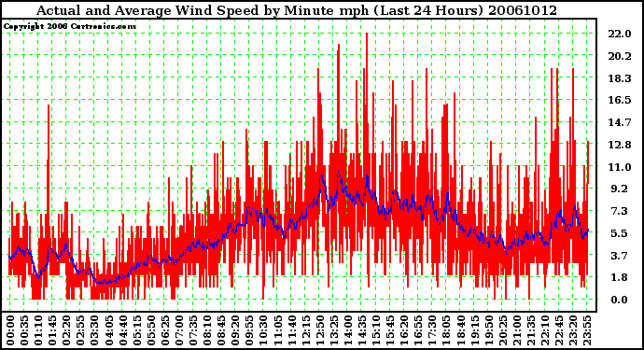Click the 01:45 time axis label

click(x=52, y=330)
